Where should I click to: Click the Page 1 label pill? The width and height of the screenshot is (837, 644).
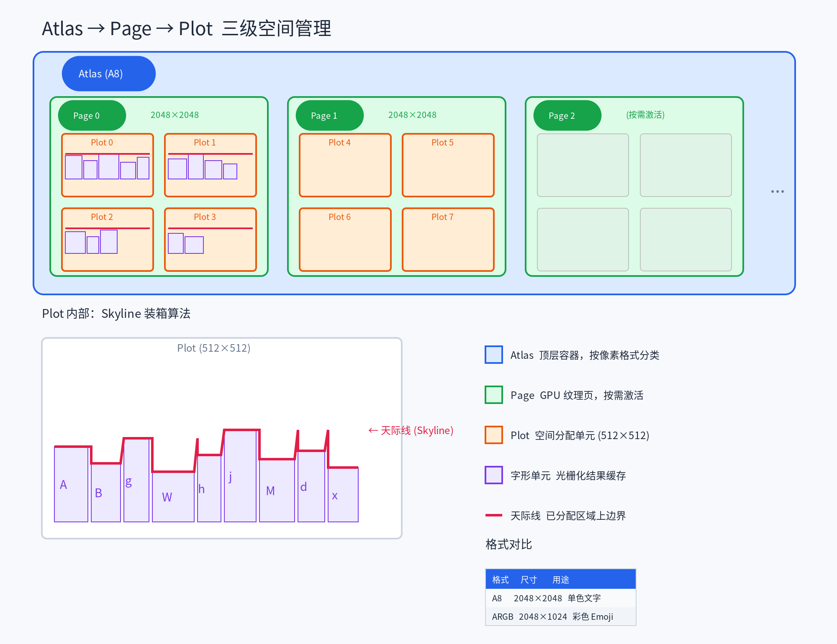329,115
